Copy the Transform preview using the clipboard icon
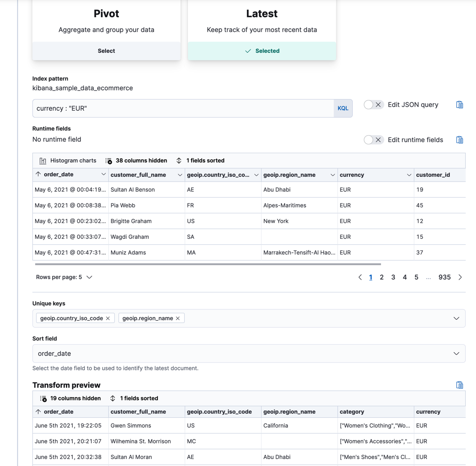 (459, 385)
